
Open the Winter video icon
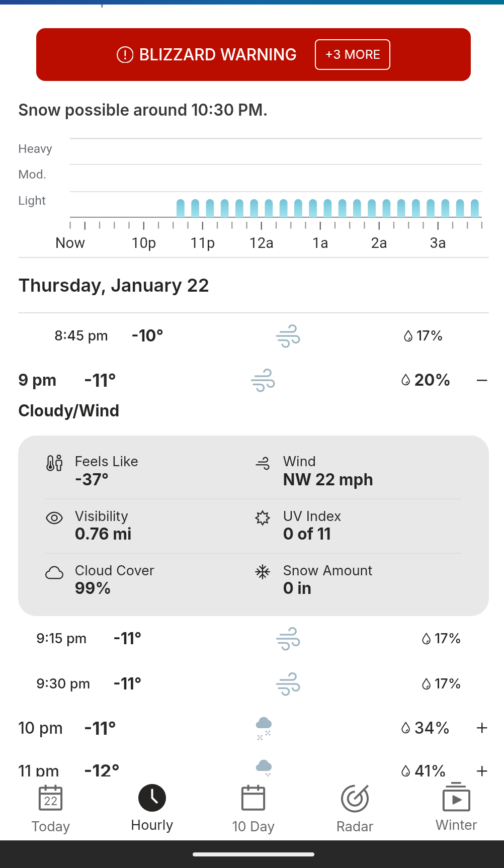[x=456, y=797]
